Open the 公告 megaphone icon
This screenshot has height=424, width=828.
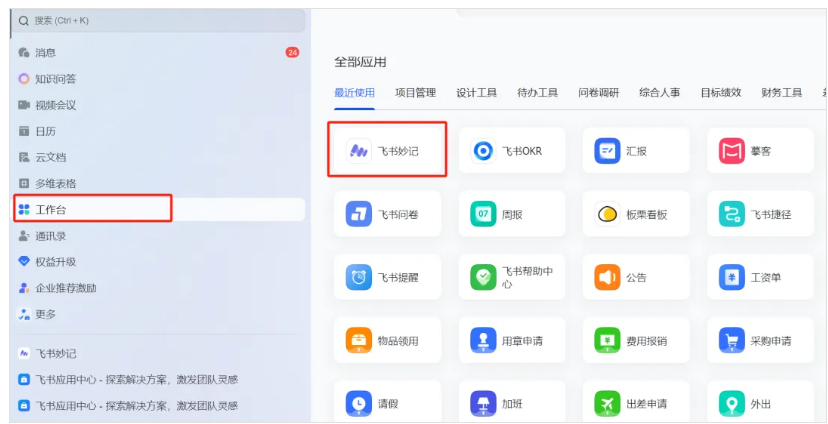pyautogui.click(x=607, y=277)
